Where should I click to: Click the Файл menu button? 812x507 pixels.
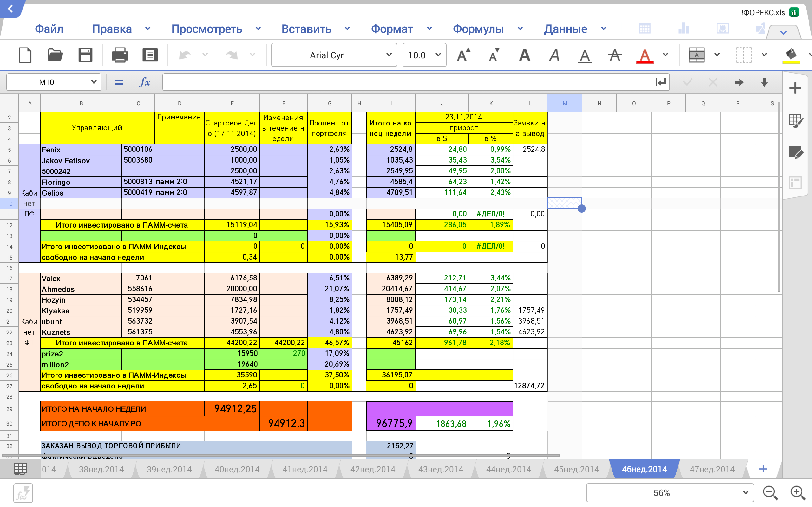tap(49, 29)
